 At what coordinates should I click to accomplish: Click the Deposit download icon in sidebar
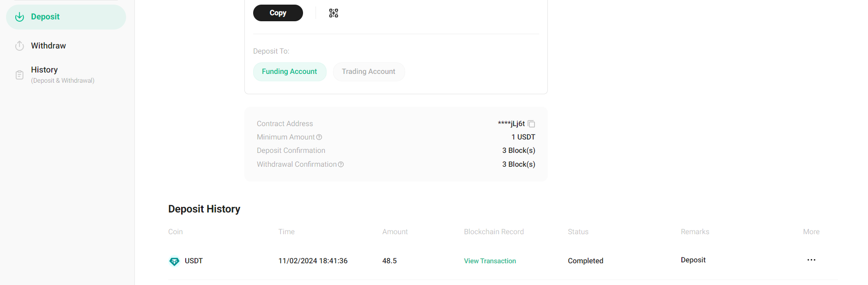coord(19,17)
